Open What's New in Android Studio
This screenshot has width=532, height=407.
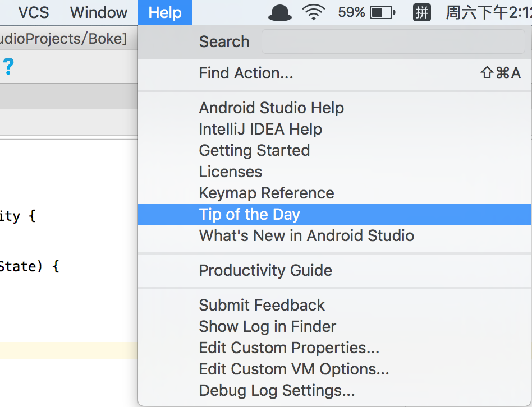pyautogui.click(x=334, y=236)
